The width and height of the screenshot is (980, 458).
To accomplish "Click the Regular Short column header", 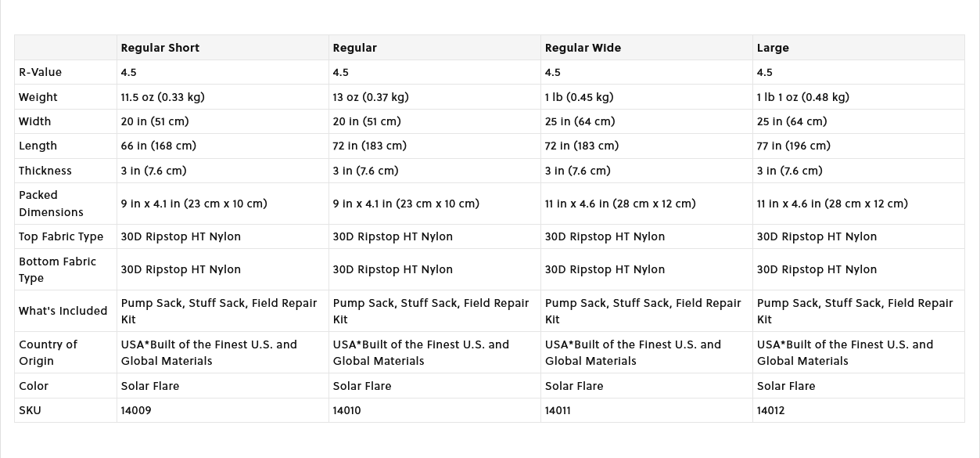I will (x=160, y=48).
